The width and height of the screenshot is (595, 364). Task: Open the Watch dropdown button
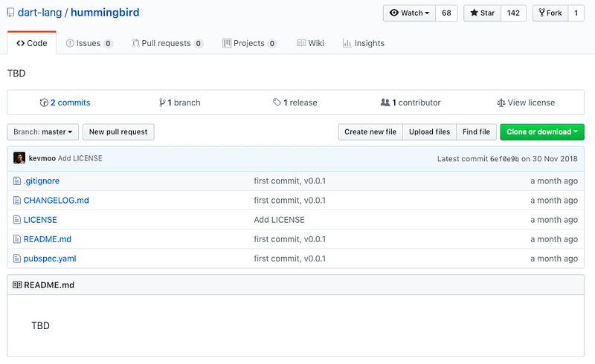410,13
